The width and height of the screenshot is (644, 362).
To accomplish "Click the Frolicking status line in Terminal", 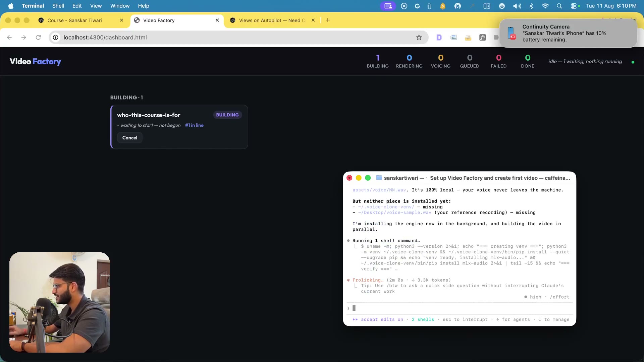I will coord(399,280).
